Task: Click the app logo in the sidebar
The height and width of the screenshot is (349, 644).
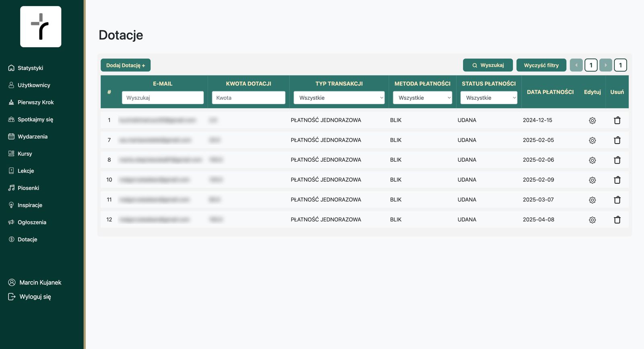Action: pos(41,27)
